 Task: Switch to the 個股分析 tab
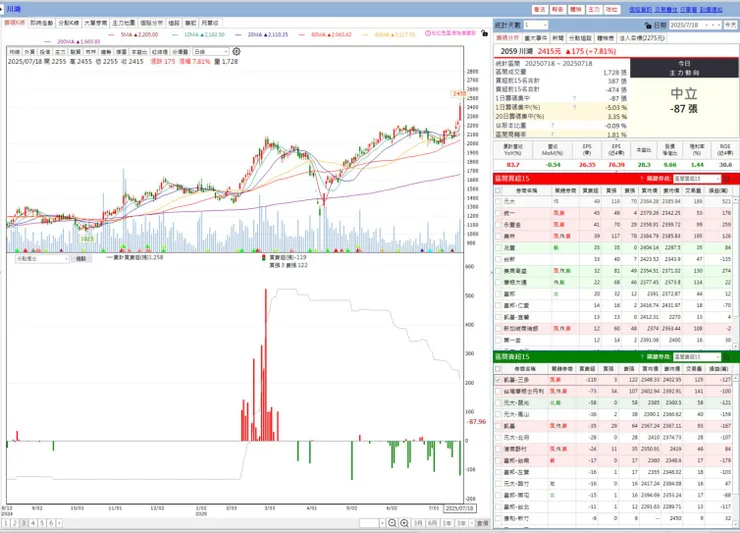pos(151,23)
